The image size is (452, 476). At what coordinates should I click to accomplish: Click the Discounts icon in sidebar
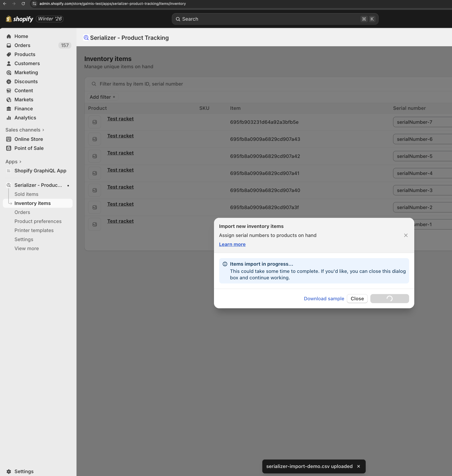(9, 82)
